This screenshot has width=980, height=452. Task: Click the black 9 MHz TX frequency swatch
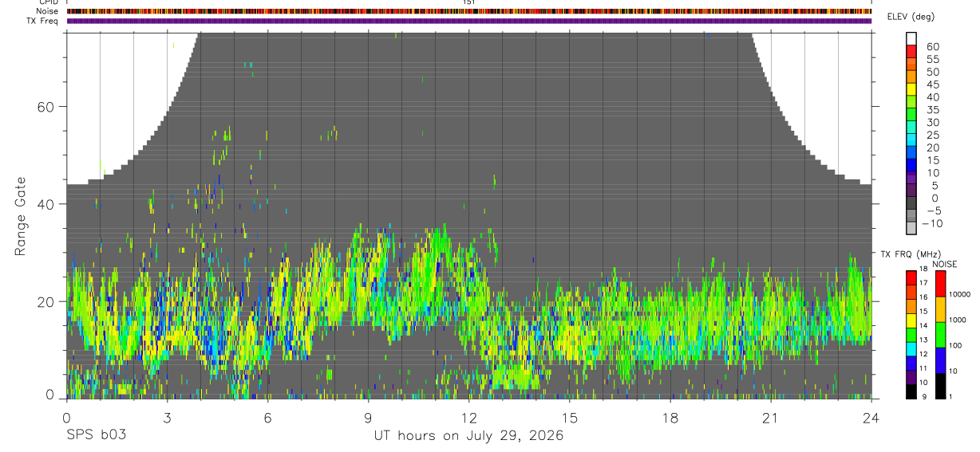(x=911, y=391)
